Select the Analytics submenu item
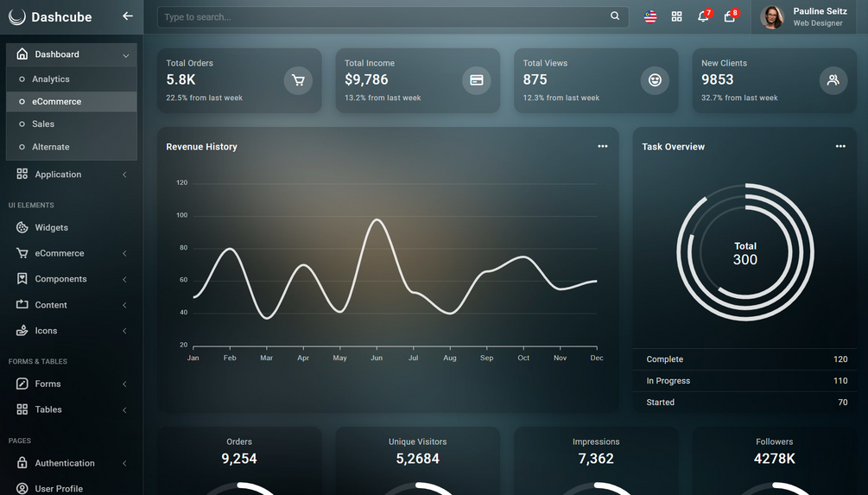This screenshot has width=868, height=495. click(x=72, y=79)
